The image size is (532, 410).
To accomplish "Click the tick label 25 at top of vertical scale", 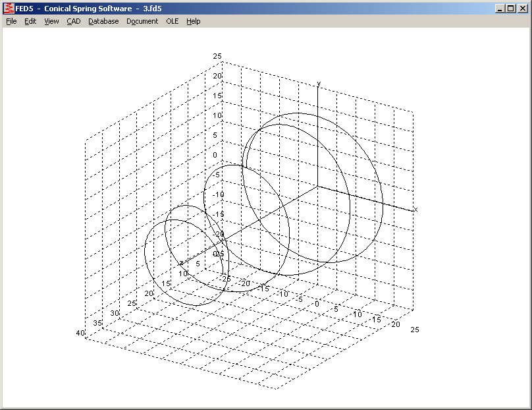I will click(217, 57).
